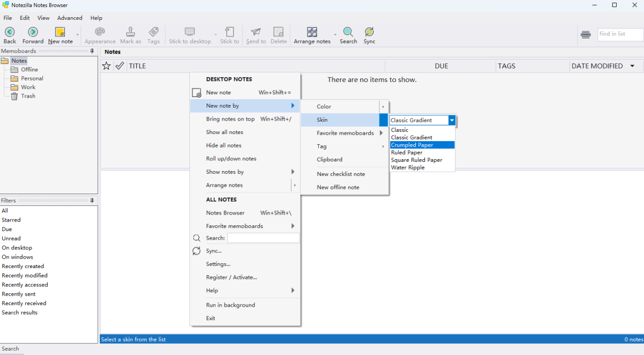Open the Advanced menu
This screenshot has width=644, height=355.
(x=70, y=18)
